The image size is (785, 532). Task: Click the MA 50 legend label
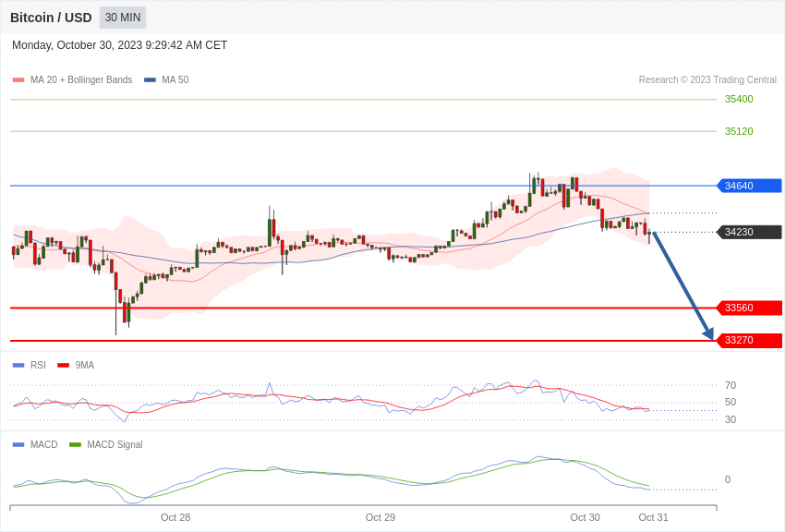[175, 79]
